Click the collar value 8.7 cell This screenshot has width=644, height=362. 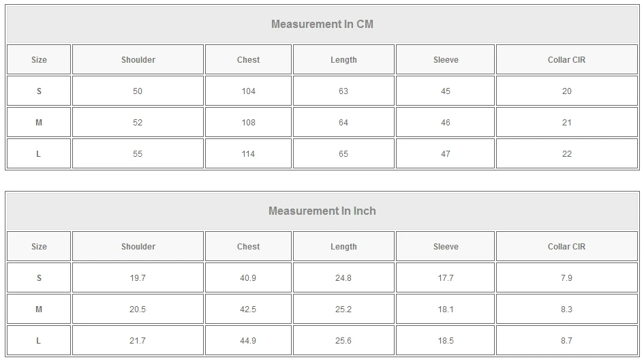coord(567,340)
